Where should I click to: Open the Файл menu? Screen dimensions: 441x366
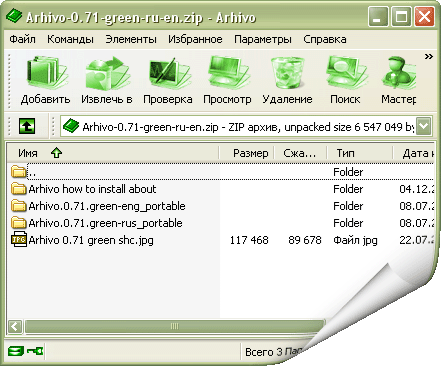click(22, 39)
